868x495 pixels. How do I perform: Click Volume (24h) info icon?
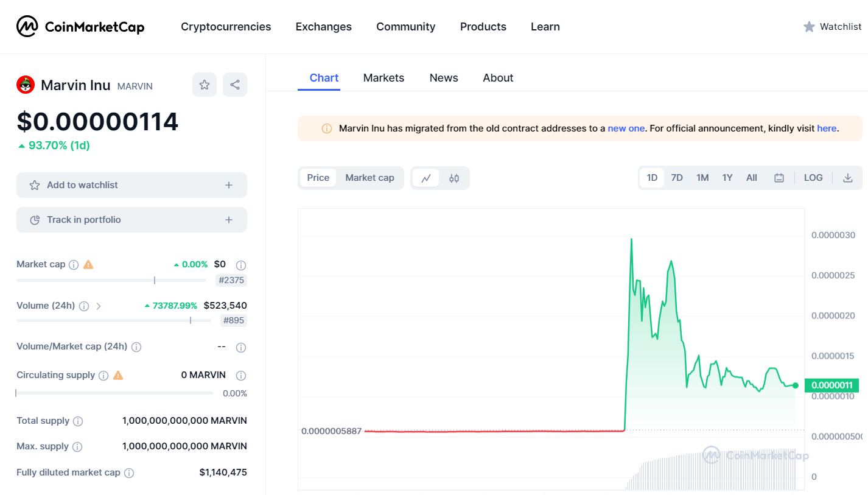coord(84,306)
